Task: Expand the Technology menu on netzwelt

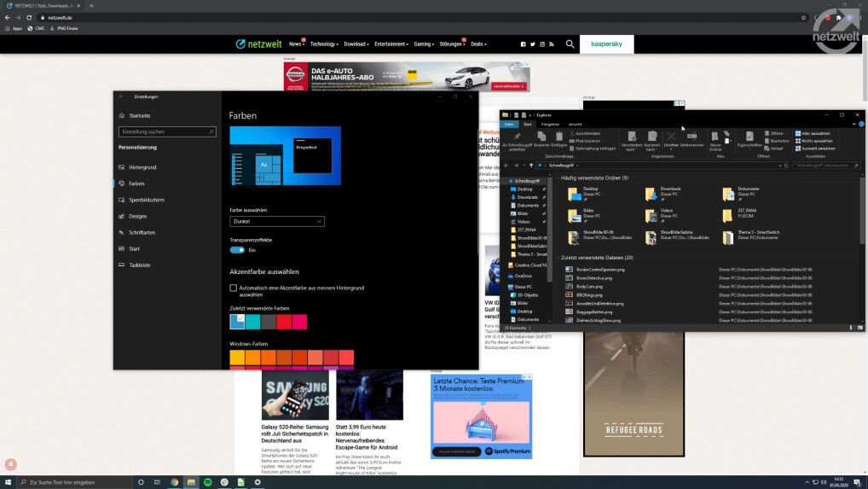Action: (325, 44)
